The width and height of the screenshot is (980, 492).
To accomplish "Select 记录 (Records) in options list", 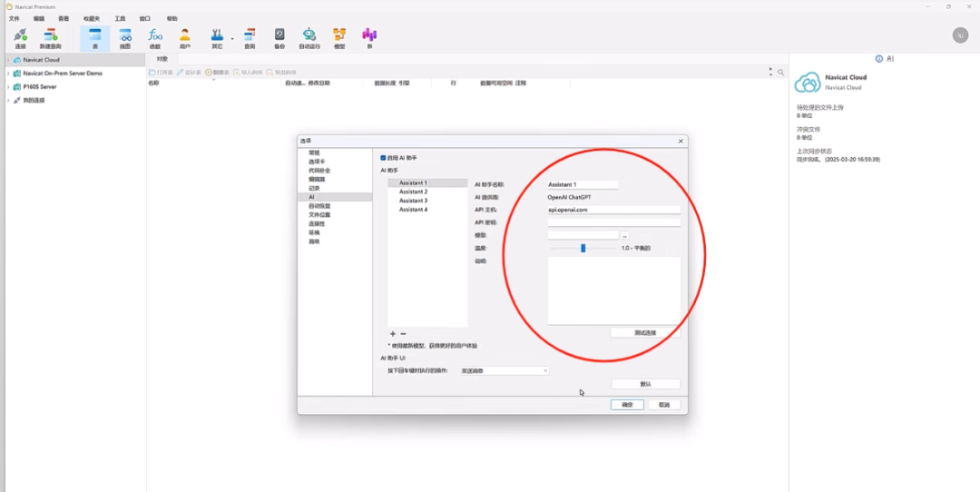I will [314, 188].
